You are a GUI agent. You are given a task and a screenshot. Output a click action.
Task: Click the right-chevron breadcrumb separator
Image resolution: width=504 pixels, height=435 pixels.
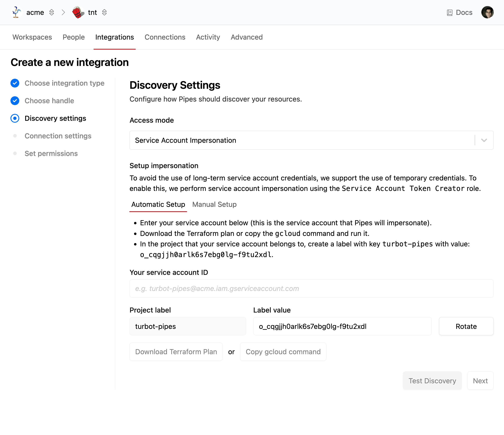pos(63,12)
